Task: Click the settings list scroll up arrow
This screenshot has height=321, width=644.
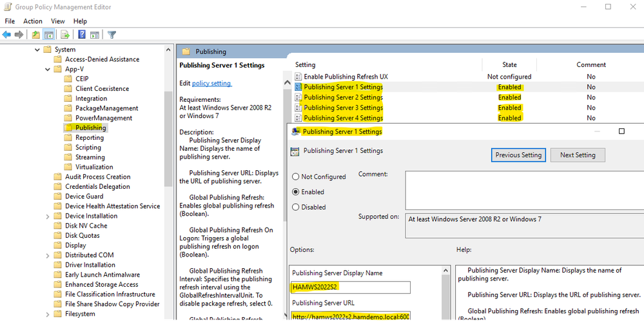Action: pos(288,83)
